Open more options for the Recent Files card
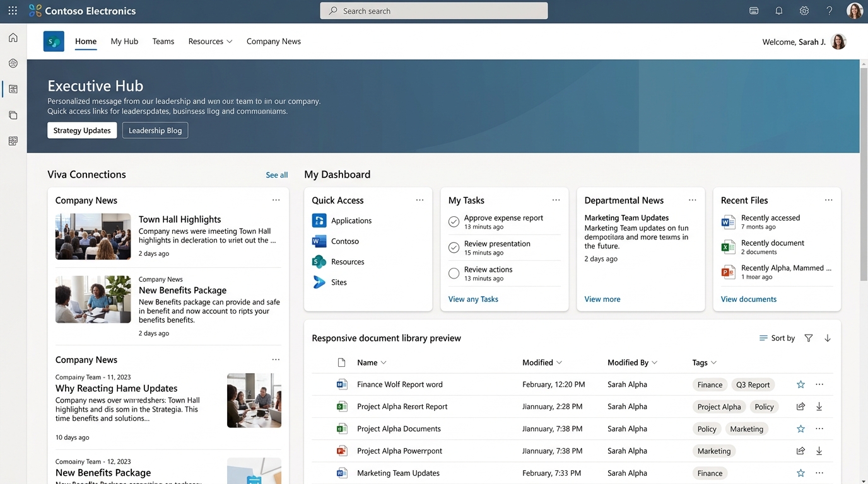This screenshot has height=484, width=868. tap(828, 200)
